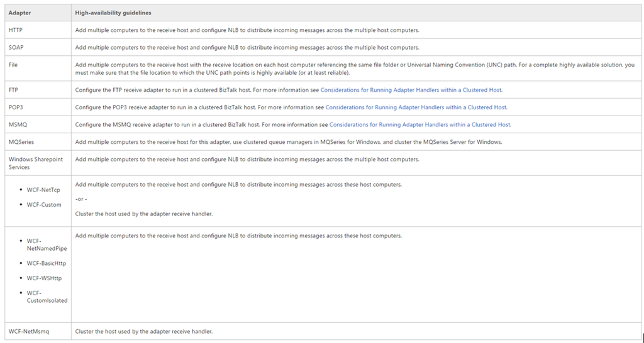This screenshot has width=644, height=343.
Task: Click the WCF-NetNamedPipe list item
Action: point(47,244)
